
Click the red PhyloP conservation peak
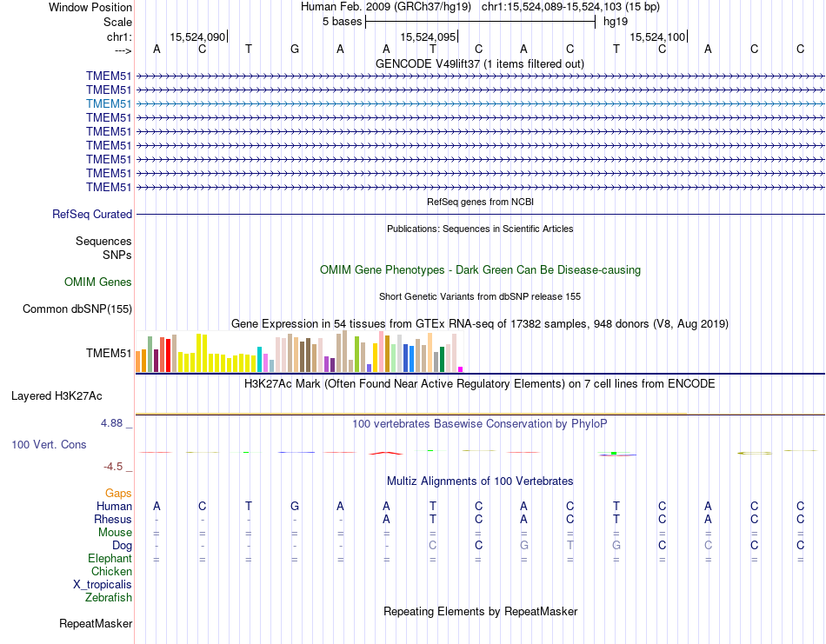click(386, 453)
